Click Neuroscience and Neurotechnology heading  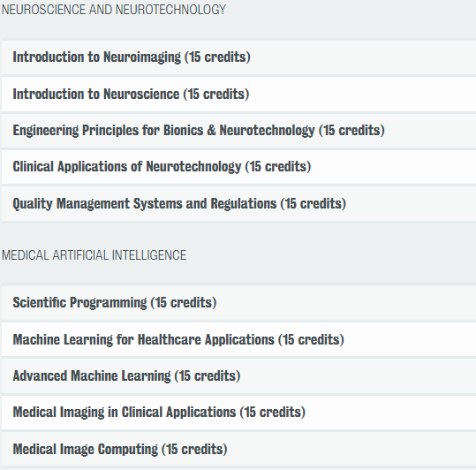click(x=114, y=10)
